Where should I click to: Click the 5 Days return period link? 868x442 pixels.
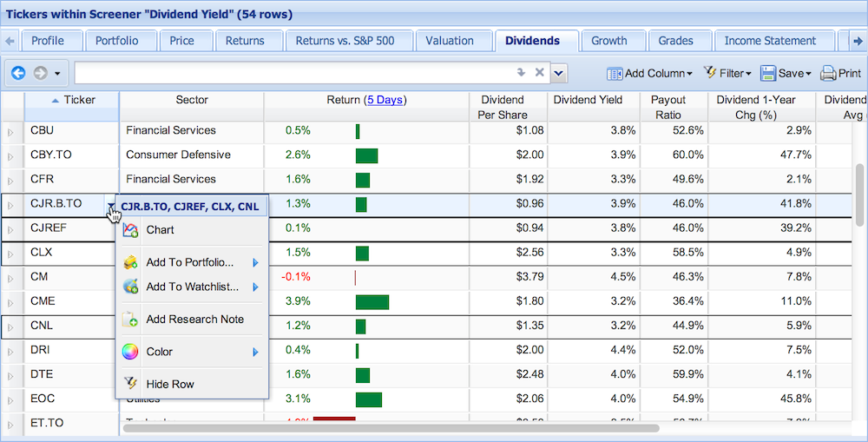pos(385,100)
